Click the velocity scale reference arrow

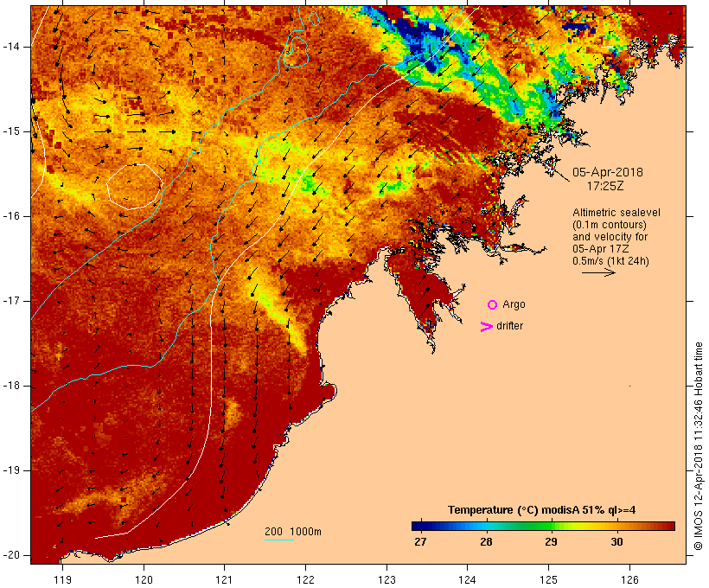598,272
